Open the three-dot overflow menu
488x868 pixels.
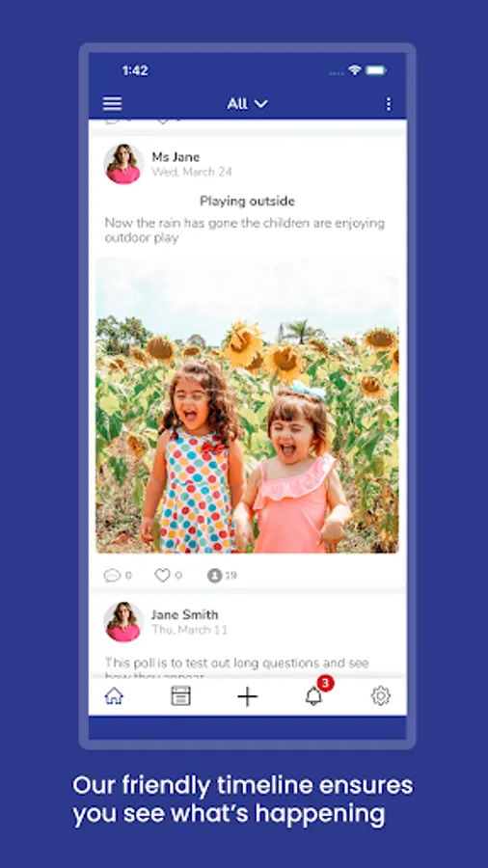[389, 103]
